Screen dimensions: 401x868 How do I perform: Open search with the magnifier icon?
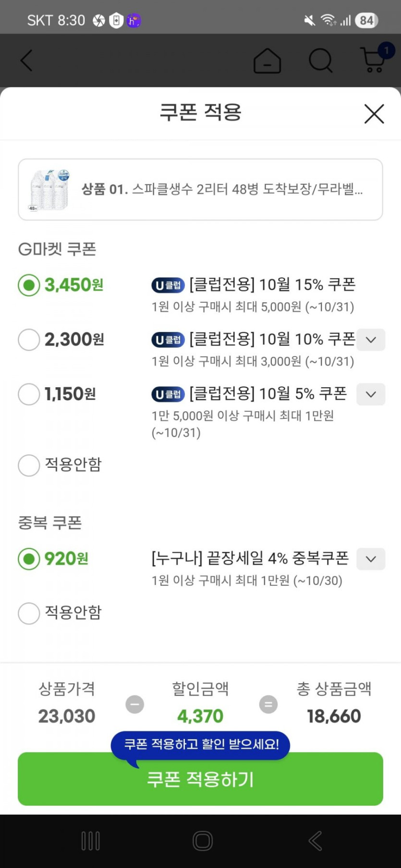tap(320, 61)
